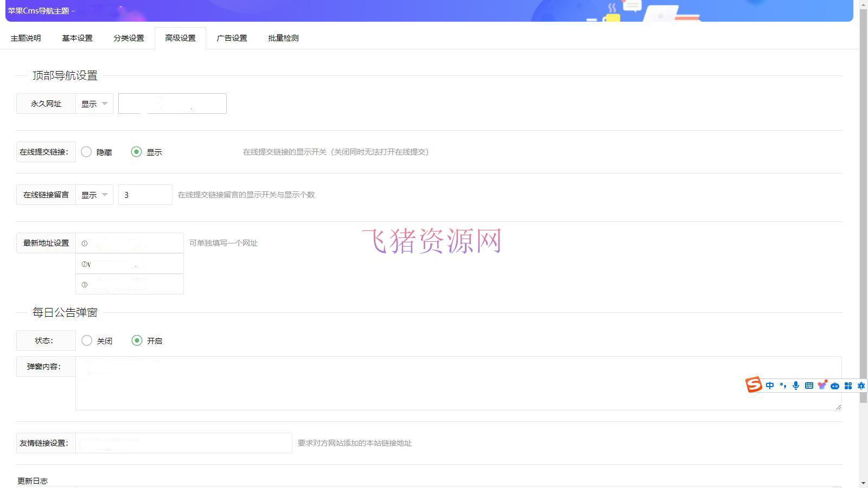Screen dimensions: 868x488
Task: Select 关闭 for 每日公告弹窗 status
Action: 87,341
